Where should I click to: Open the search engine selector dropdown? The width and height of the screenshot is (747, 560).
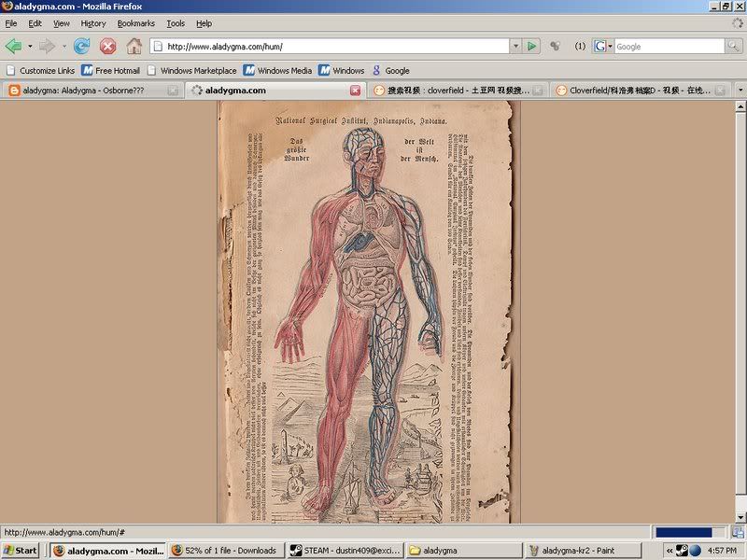tap(602, 46)
